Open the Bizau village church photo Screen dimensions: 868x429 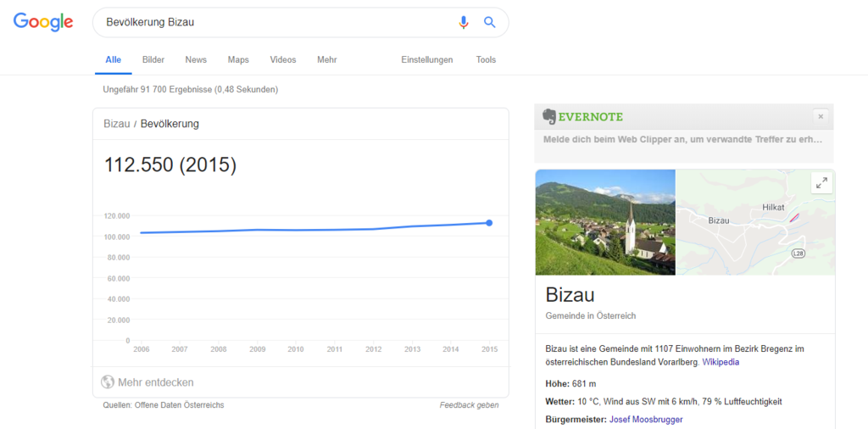pos(605,222)
